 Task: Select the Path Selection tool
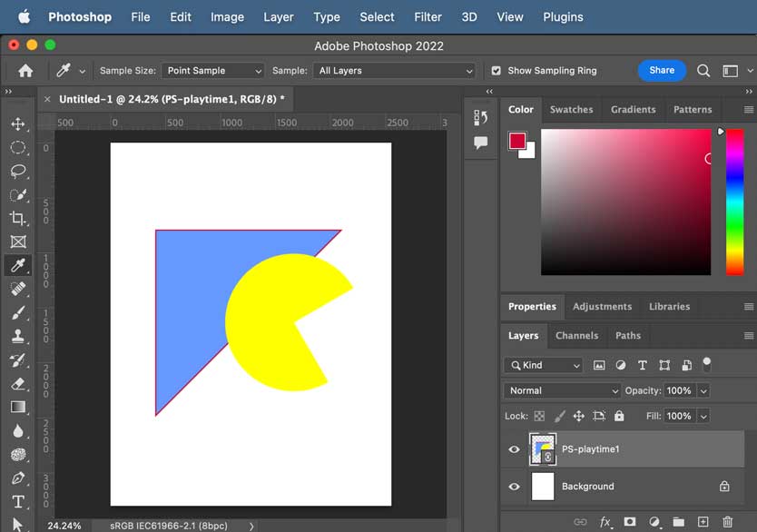[18, 524]
